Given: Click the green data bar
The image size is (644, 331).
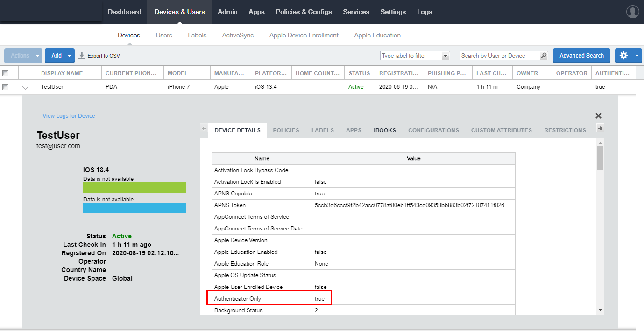Looking at the screenshot, I should click(x=134, y=187).
